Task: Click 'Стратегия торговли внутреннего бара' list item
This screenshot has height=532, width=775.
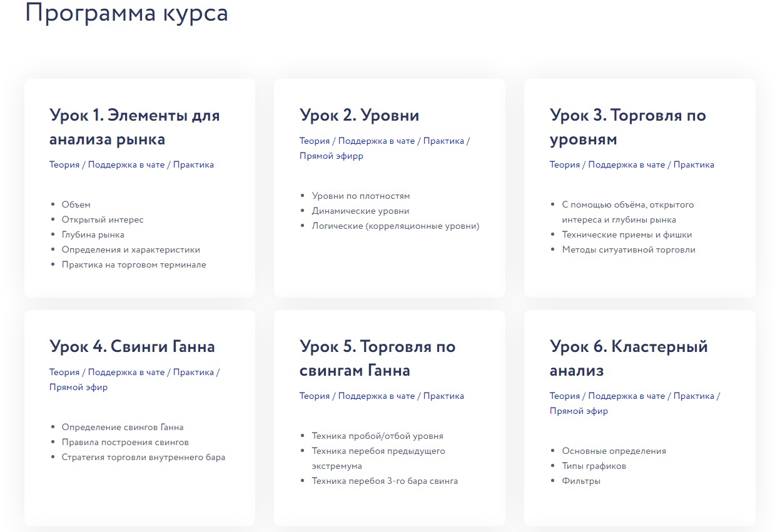Action: [143, 457]
